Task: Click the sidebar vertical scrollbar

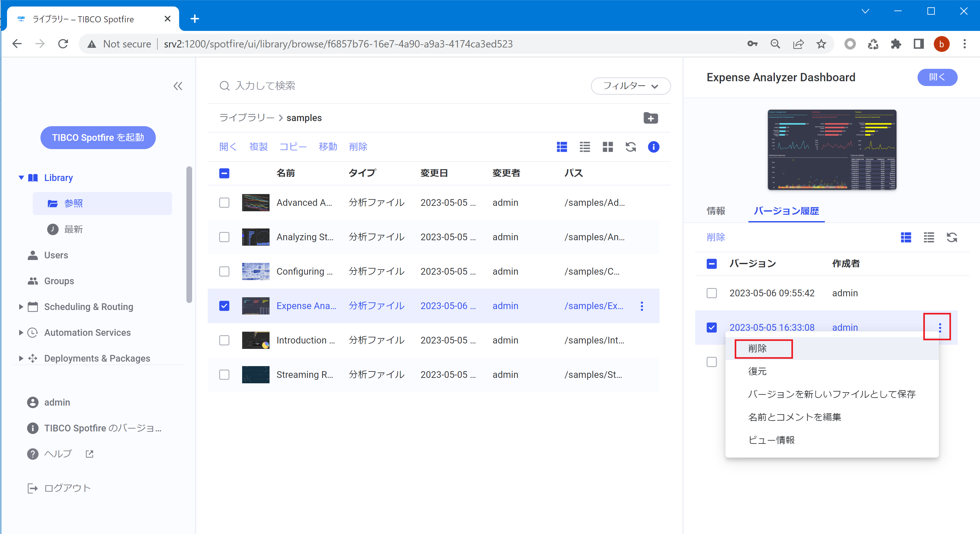Action: pyautogui.click(x=189, y=235)
